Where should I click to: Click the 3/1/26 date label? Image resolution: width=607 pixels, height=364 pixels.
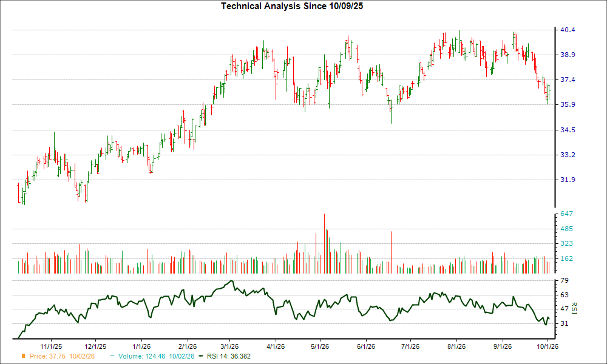(229, 346)
